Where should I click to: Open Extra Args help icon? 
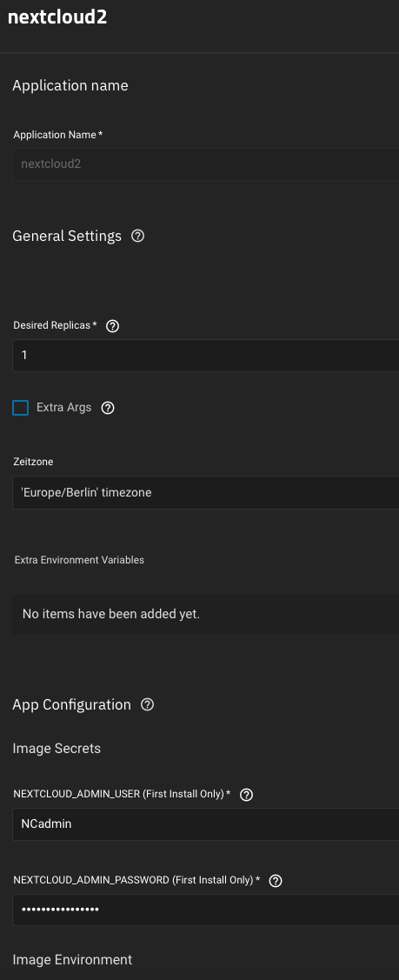(108, 408)
